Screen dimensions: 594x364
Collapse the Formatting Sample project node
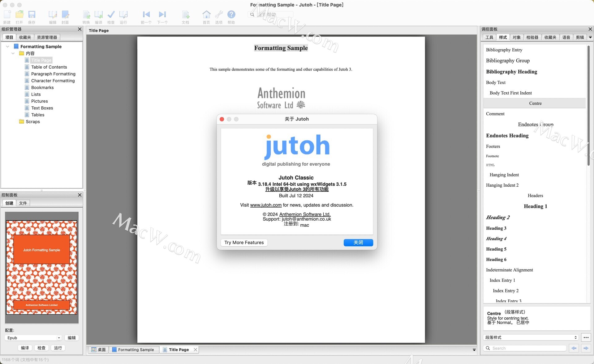7,47
